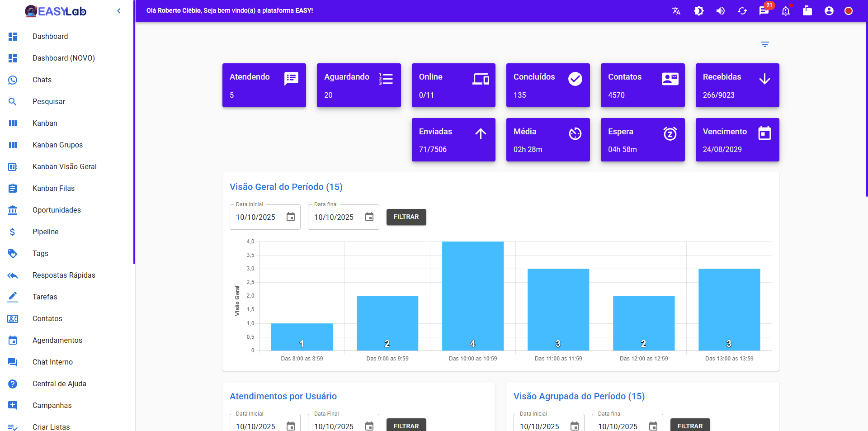Click the Central de Ajuda question icon

13,384
